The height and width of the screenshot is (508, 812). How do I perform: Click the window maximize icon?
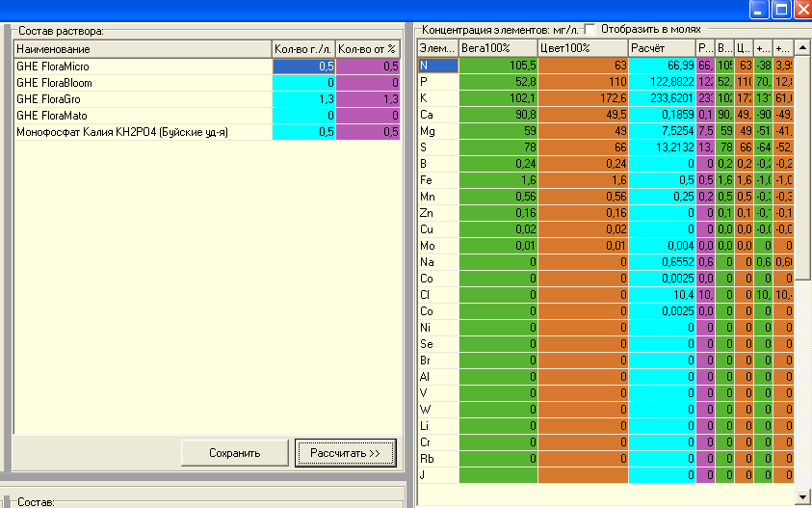[x=781, y=10]
